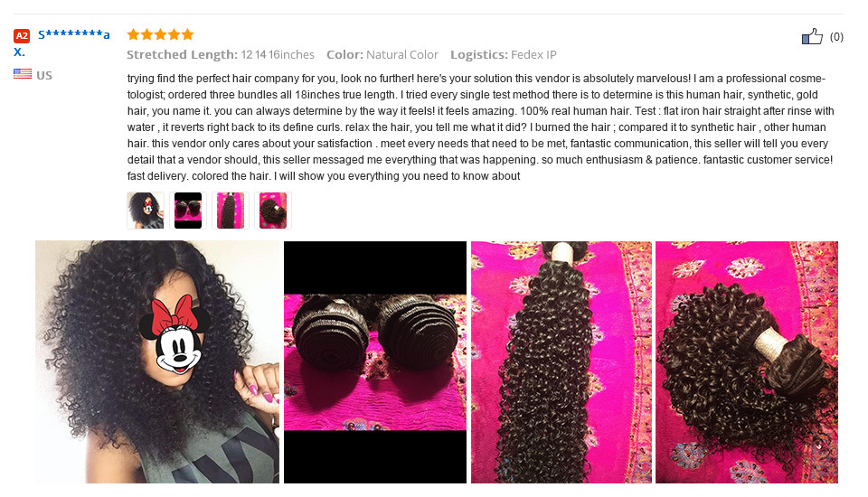Open small thumbnail of curly-haired woman

pyautogui.click(x=146, y=211)
